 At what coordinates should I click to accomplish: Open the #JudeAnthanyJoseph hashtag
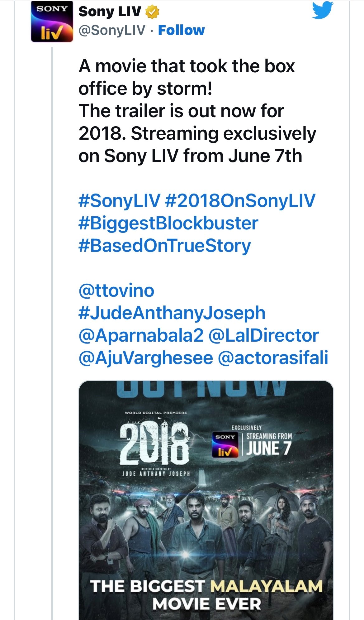click(x=172, y=313)
